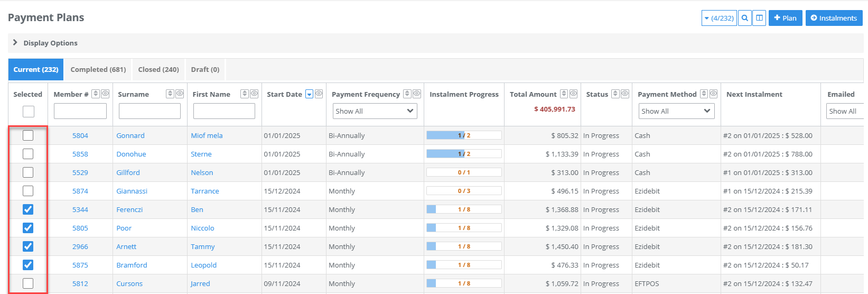Click the Instalments button
868x294 pixels.
pyautogui.click(x=834, y=18)
